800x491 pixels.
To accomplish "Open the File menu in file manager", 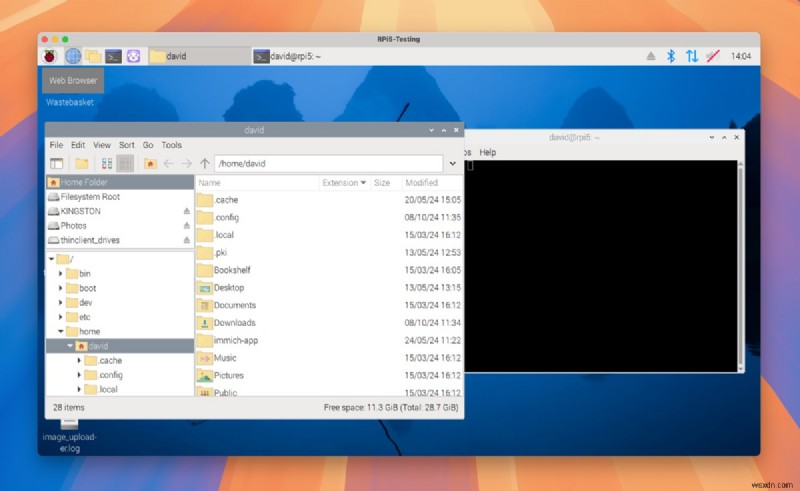I will point(56,145).
